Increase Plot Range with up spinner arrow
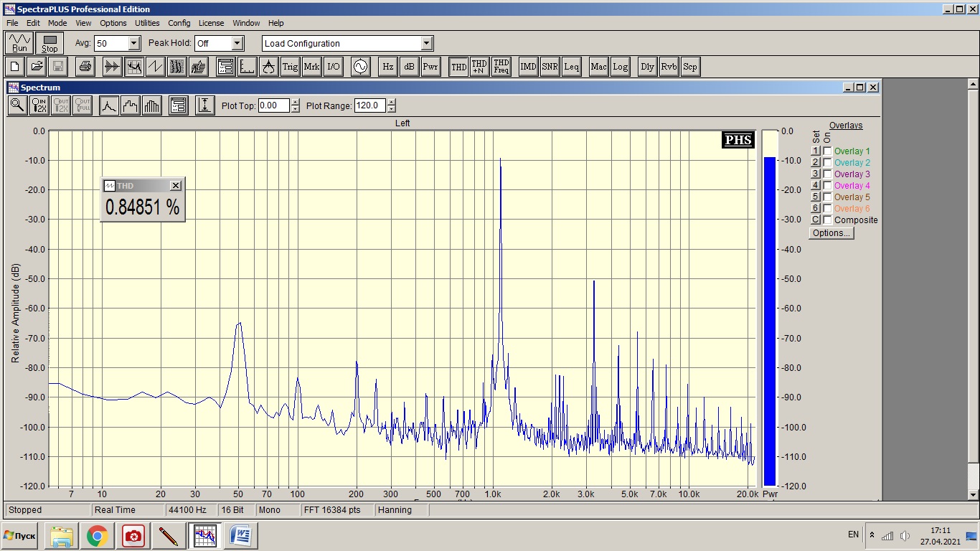Screen dimensions: 980x551 (391, 102)
